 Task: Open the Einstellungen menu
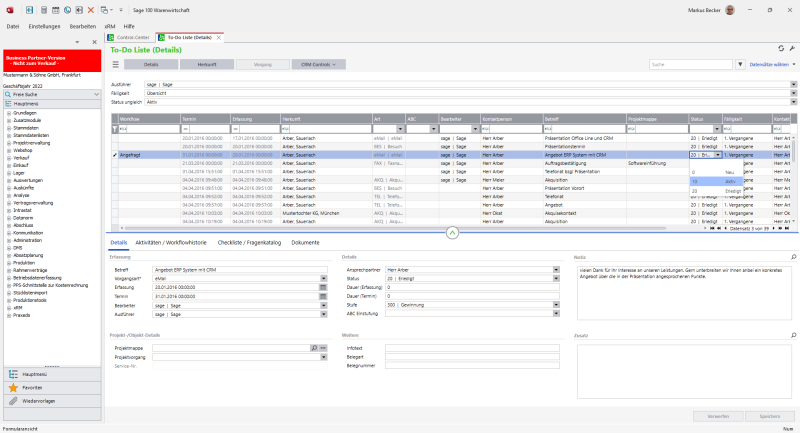point(44,26)
